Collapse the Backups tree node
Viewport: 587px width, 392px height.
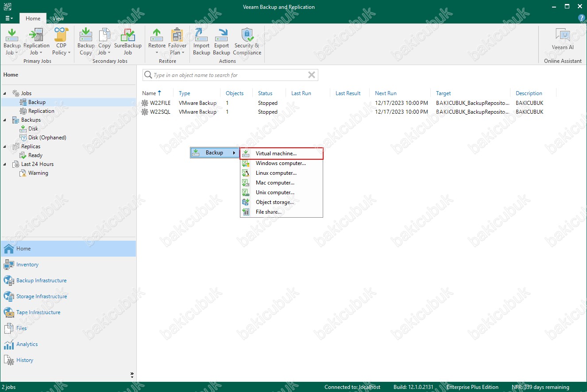(x=5, y=120)
